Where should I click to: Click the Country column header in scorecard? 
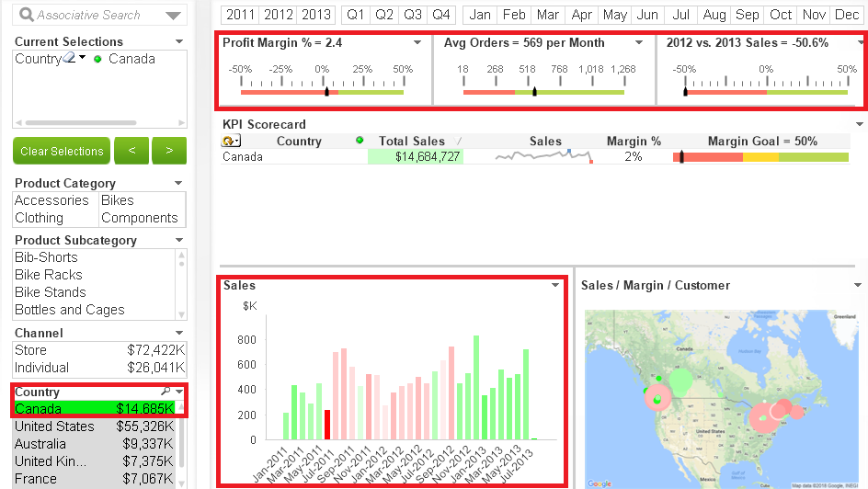pyautogui.click(x=299, y=141)
